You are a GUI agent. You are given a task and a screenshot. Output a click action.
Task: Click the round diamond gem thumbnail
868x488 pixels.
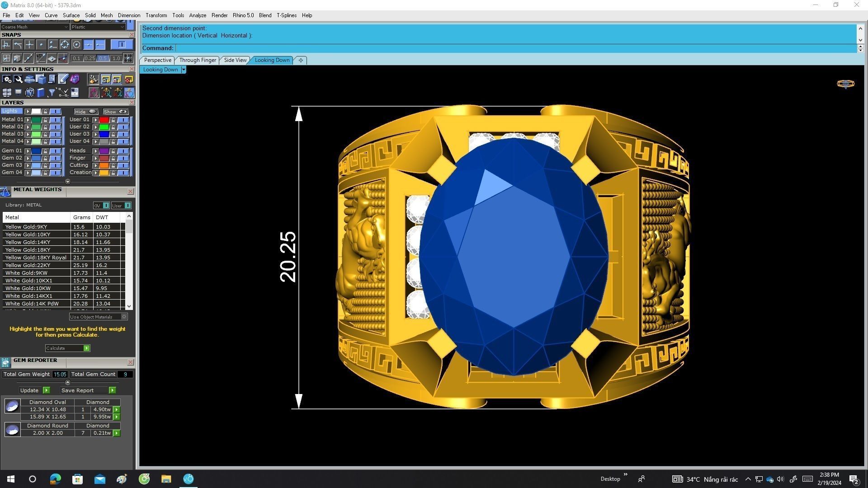pos(12,430)
